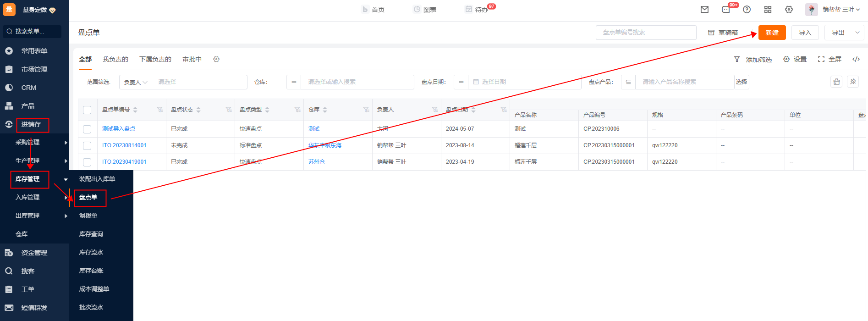Switch to 审批中 tab

[192, 59]
